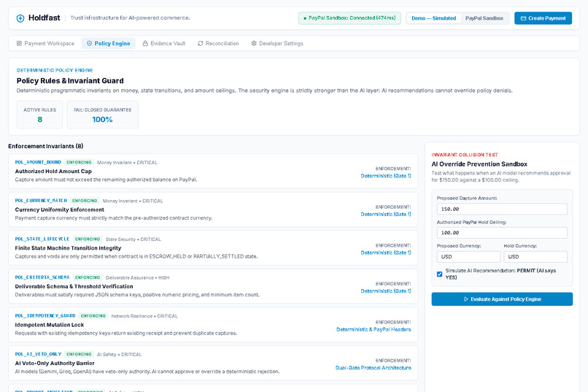588x392 pixels.
Task: Click the Reconciliation refresh icon
Action: pyautogui.click(x=200, y=44)
